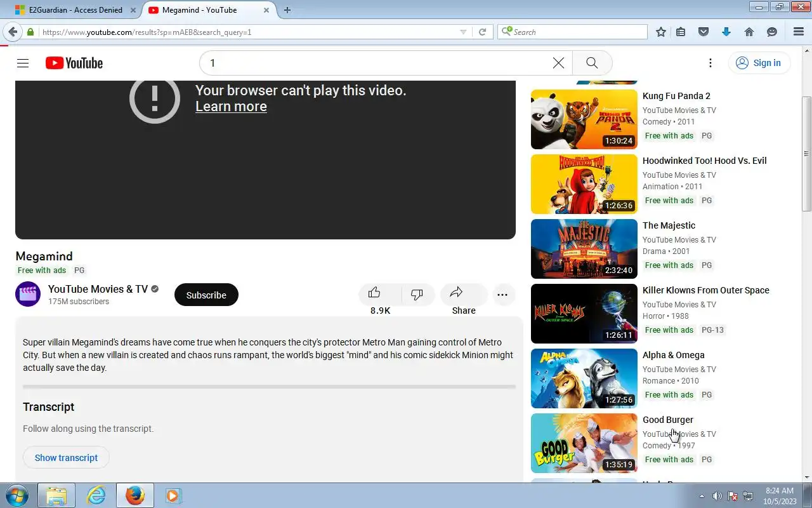Click the YouTube search magnifier button
Screen dimensions: 812x508
coord(592,63)
